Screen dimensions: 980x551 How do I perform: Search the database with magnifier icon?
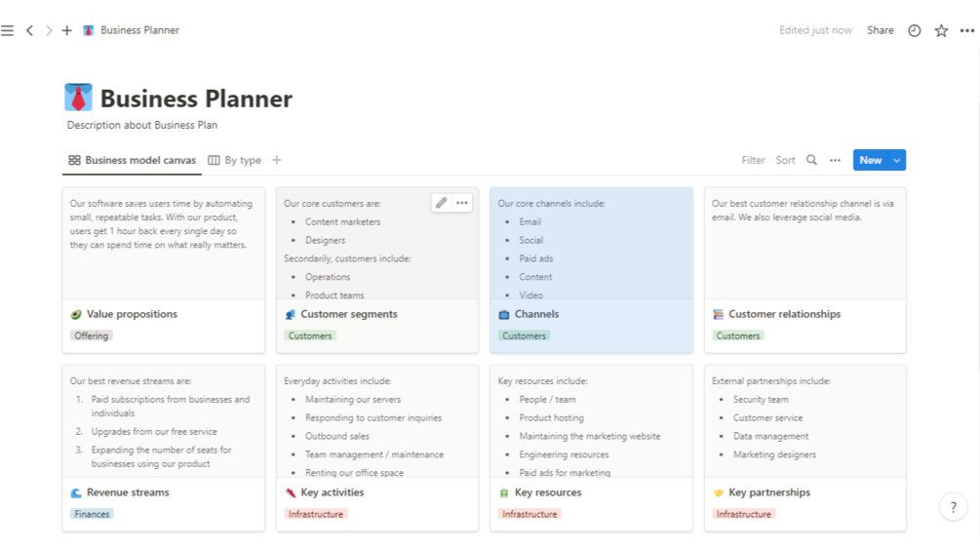(x=811, y=160)
